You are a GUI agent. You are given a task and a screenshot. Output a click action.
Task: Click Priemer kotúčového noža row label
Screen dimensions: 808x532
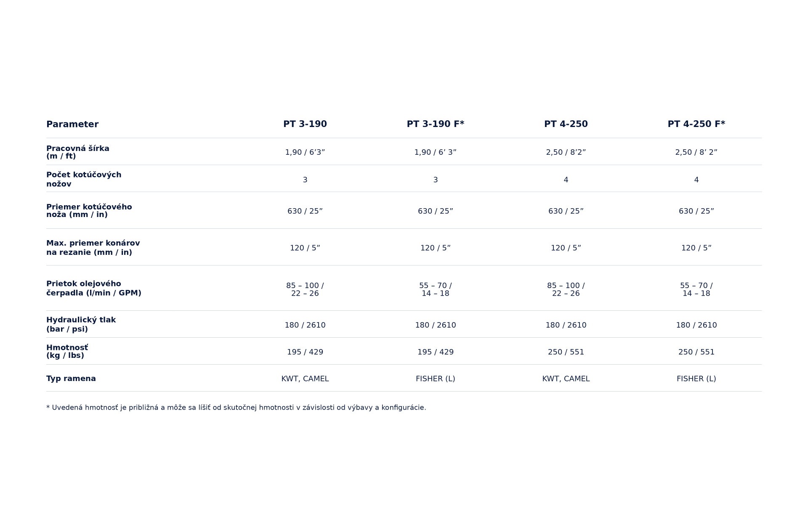pos(89,211)
